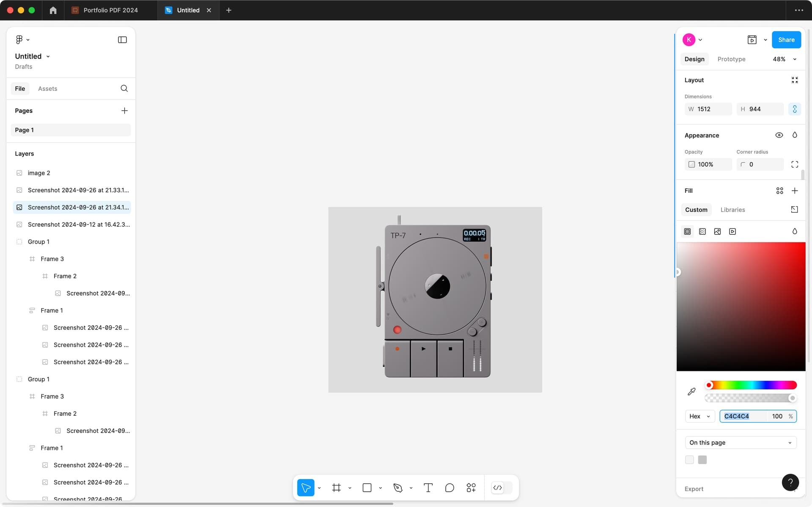Open the help question mark button

click(x=790, y=482)
